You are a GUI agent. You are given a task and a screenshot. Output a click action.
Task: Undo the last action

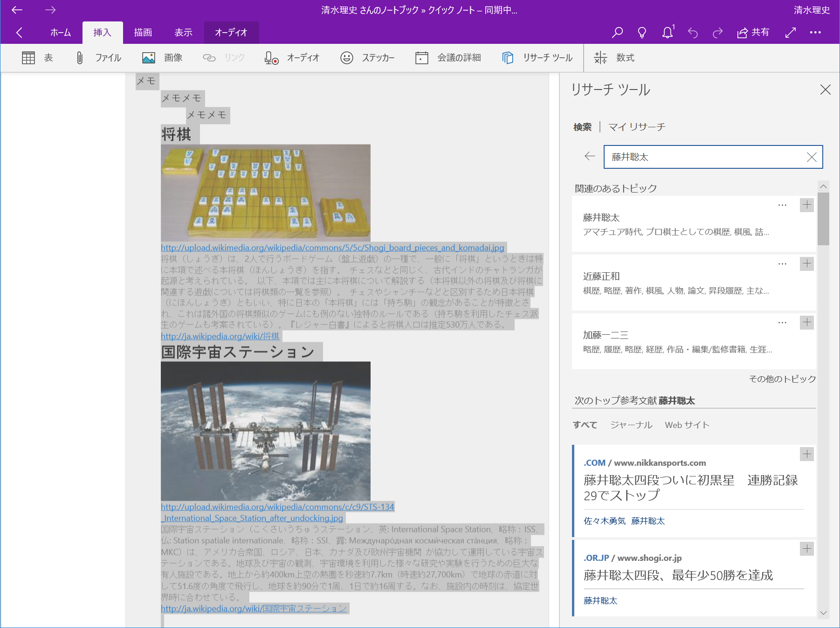click(693, 32)
